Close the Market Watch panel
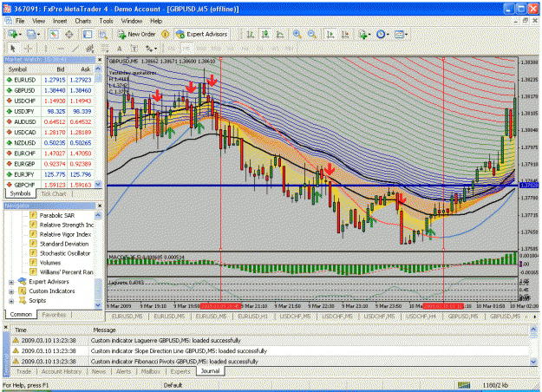This screenshot has height=392, width=542. click(100, 60)
